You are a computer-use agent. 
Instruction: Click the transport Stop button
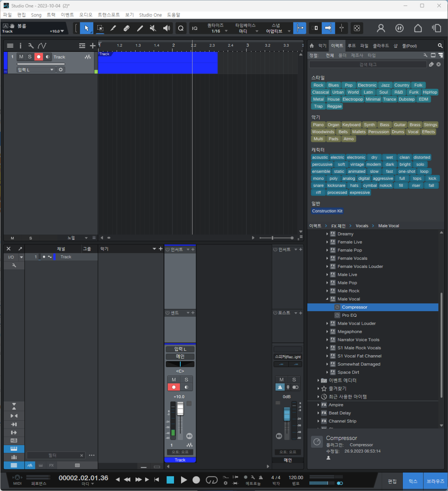[170, 480]
